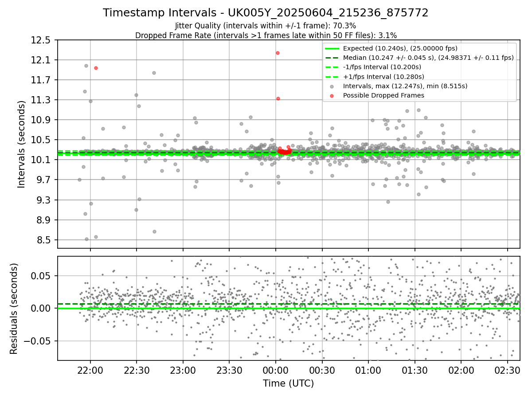
Task: Click legend entry 'Possible Dropped Frames'
Action: (383, 95)
